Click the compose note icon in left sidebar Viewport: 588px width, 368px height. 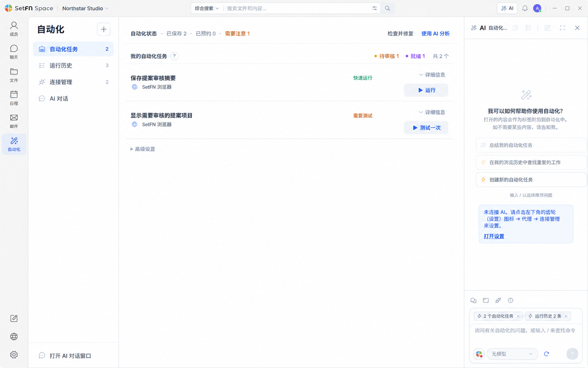(14, 318)
